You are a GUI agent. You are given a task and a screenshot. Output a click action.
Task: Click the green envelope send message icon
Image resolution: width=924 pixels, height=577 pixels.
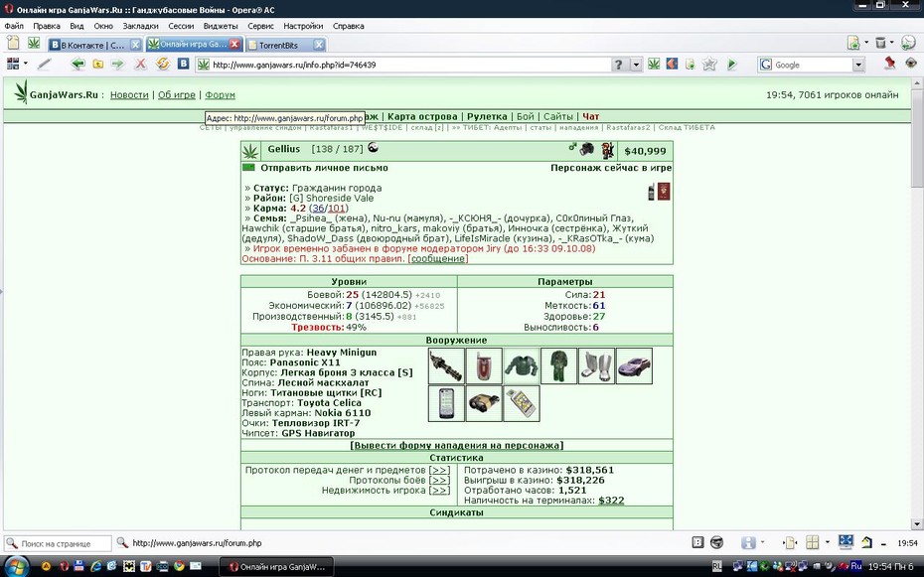pyautogui.click(x=248, y=168)
